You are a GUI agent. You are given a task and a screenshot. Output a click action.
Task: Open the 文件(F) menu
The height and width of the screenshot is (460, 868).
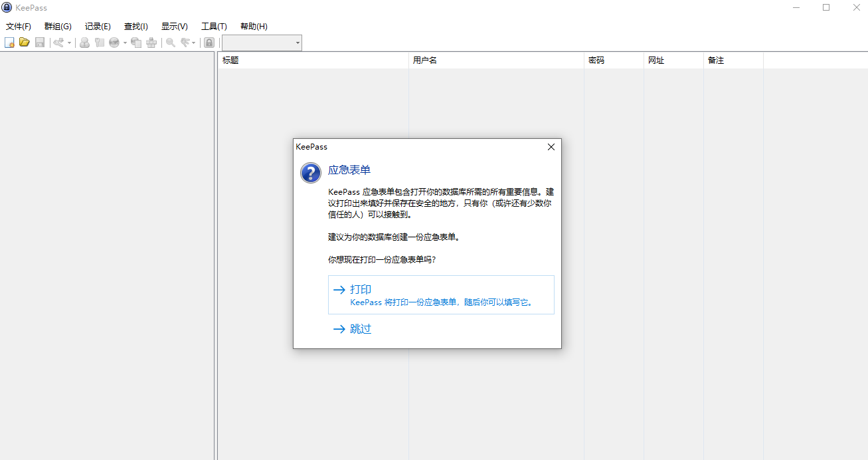coord(19,27)
